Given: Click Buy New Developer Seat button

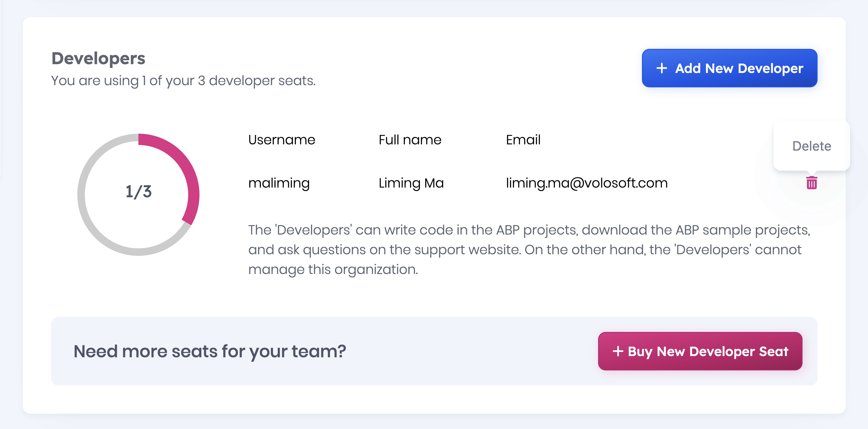Looking at the screenshot, I should [x=700, y=351].
